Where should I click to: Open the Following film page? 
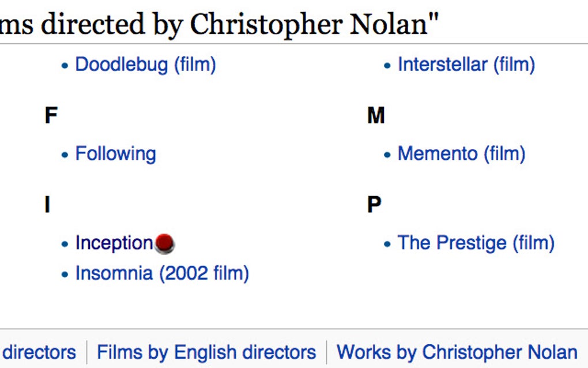point(115,153)
